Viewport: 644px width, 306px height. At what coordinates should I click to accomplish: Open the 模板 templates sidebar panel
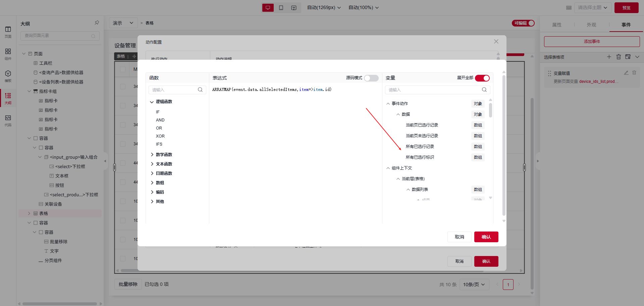(8, 76)
